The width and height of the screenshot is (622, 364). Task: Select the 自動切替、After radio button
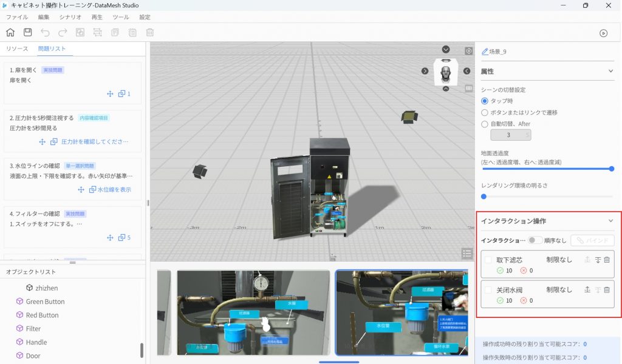point(485,124)
